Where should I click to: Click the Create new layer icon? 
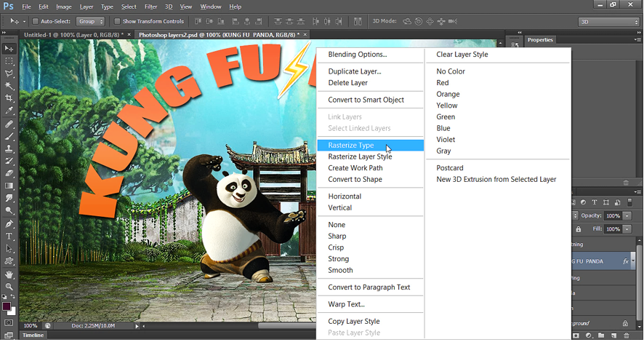[x=613, y=335]
